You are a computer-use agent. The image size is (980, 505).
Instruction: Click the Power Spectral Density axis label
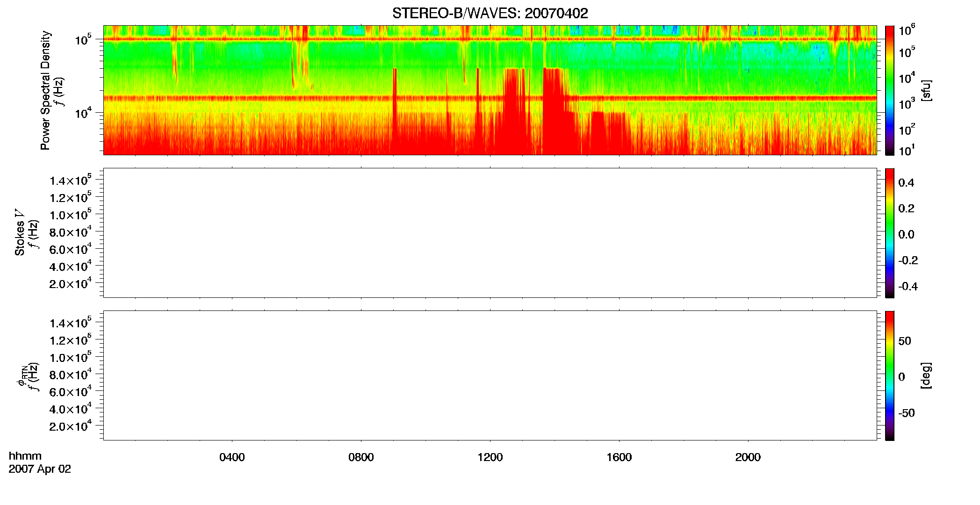[x=45, y=90]
